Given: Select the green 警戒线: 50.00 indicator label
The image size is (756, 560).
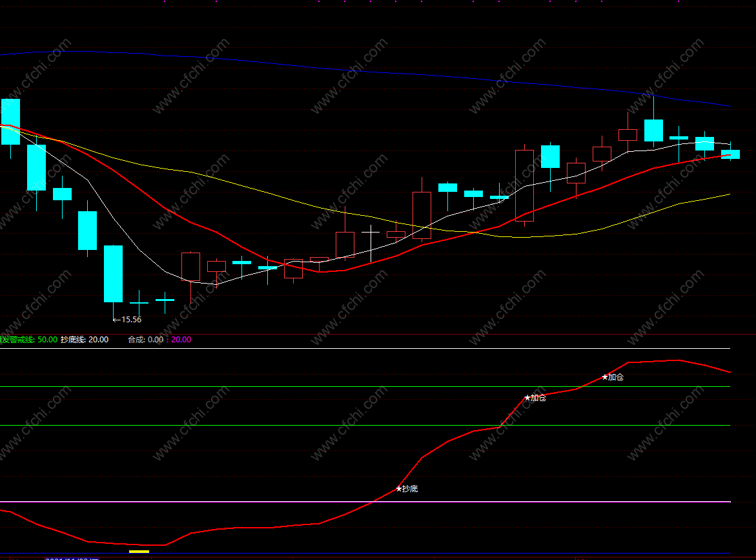Looking at the screenshot, I should 29,340.
